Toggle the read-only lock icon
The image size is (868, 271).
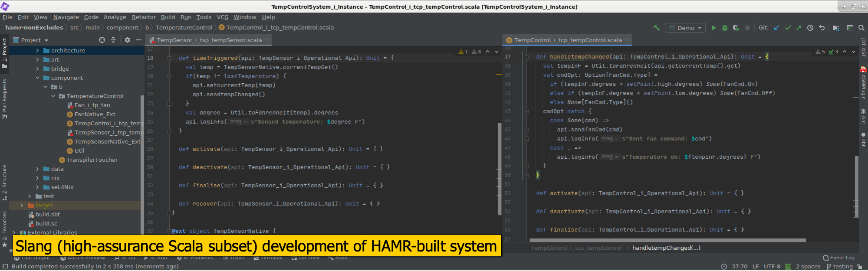(x=860, y=267)
